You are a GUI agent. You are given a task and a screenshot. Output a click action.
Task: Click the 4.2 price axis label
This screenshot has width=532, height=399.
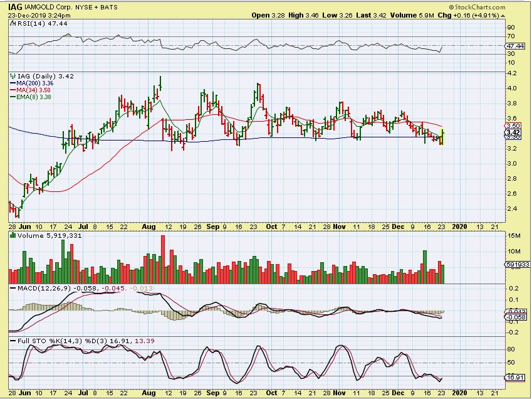(x=513, y=73)
